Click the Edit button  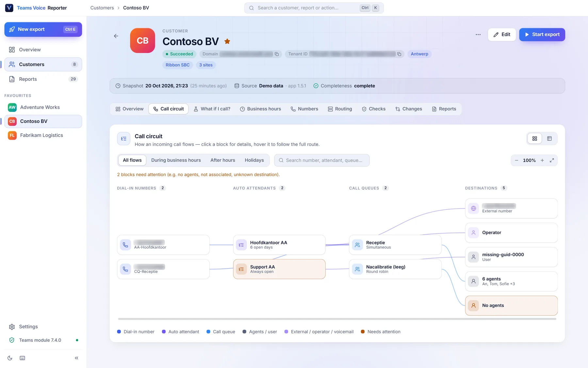click(x=502, y=35)
